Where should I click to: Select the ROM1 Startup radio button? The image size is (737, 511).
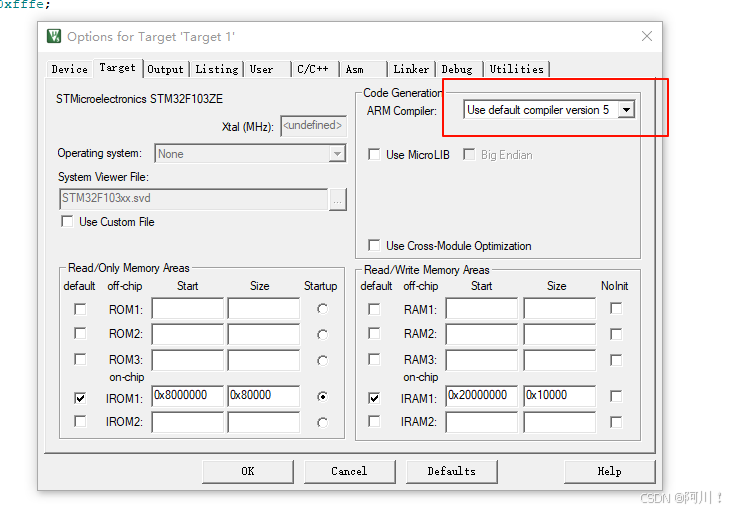(322, 309)
